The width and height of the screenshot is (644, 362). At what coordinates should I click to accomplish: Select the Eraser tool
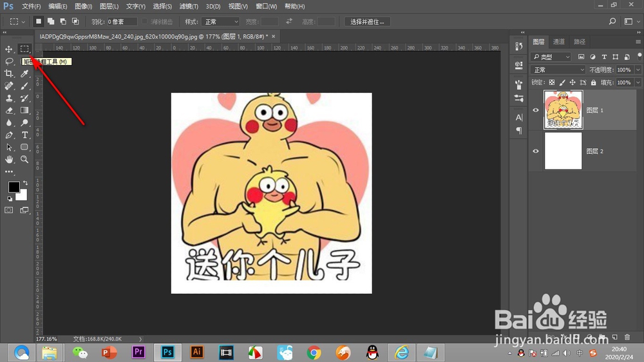8,111
